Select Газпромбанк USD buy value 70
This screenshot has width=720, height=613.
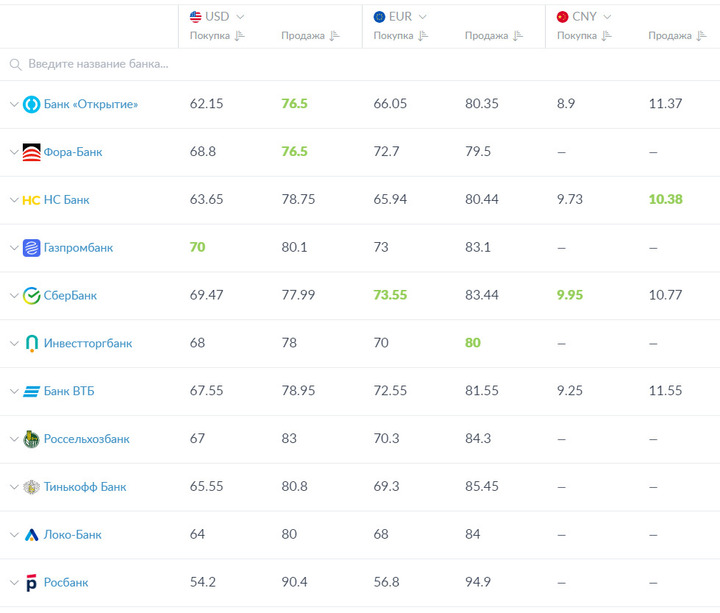pos(197,247)
